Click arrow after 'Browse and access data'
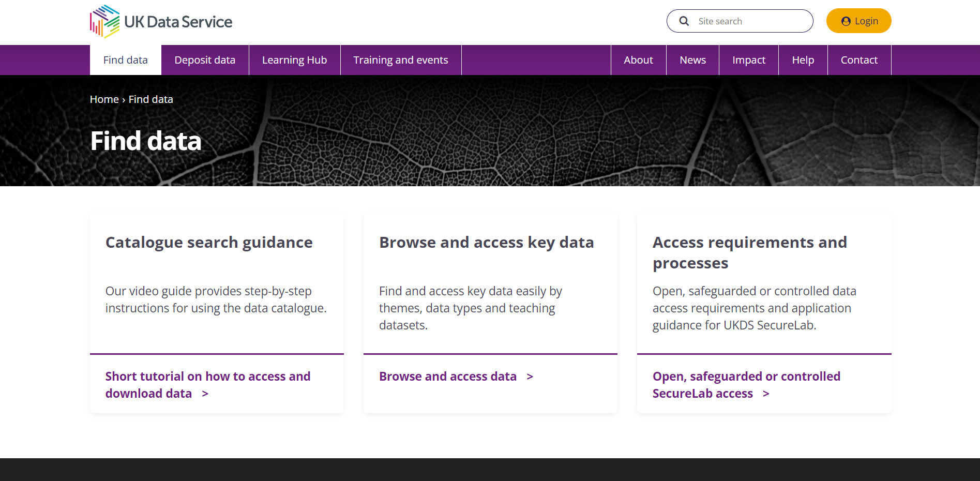Viewport: 980px width, 481px height. click(x=530, y=377)
